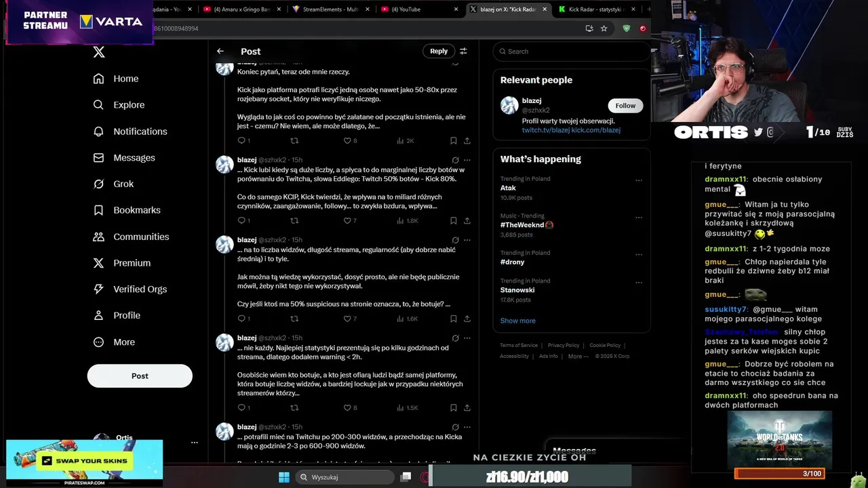The height and width of the screenshot is (488, 868).
Task: Share the tweet with 1.6K views
Action: (467, 319)
